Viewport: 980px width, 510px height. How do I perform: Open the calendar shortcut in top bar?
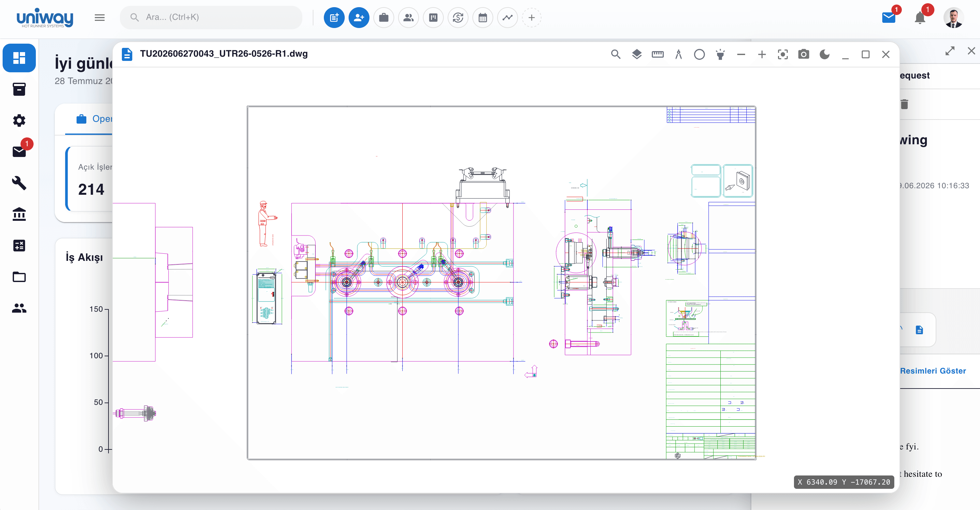[483, 18]
